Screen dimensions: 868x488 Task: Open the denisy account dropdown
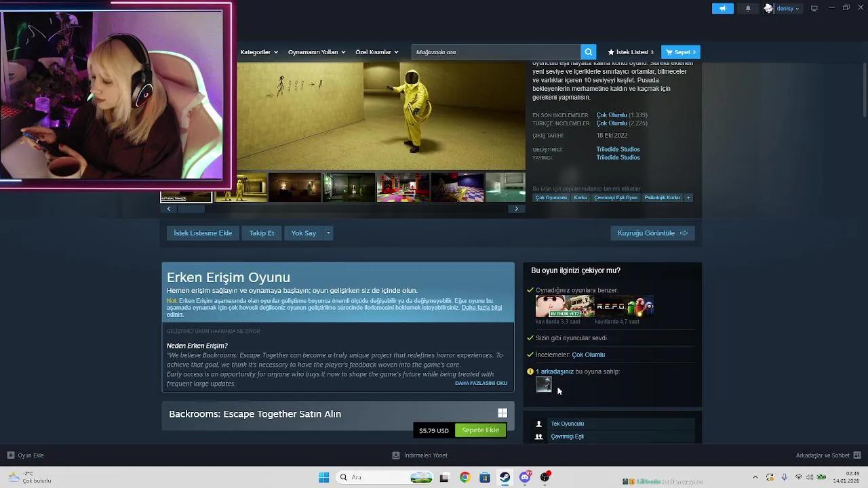coord(787,8)
